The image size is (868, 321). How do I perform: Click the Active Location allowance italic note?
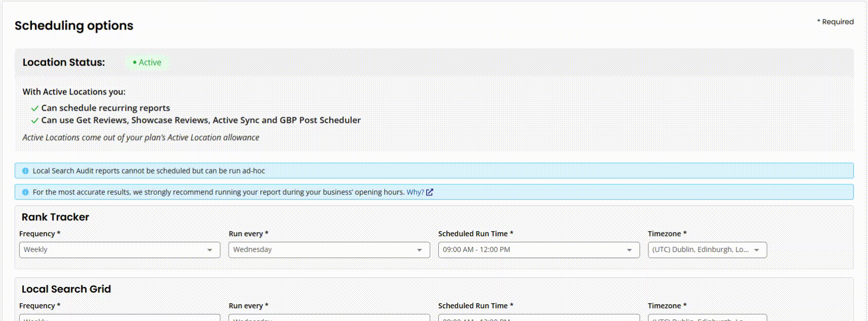click(141, 138)
